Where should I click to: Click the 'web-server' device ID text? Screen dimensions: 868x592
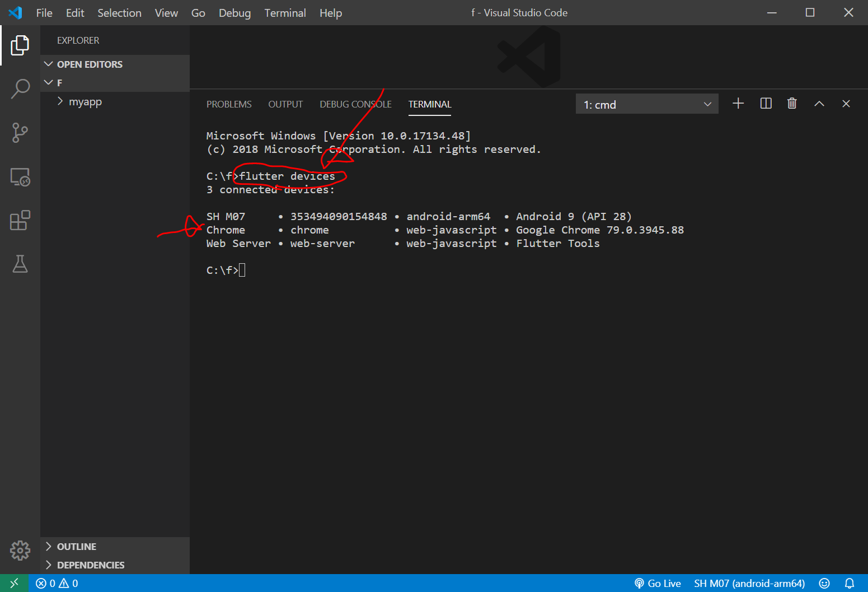(322, 244)
